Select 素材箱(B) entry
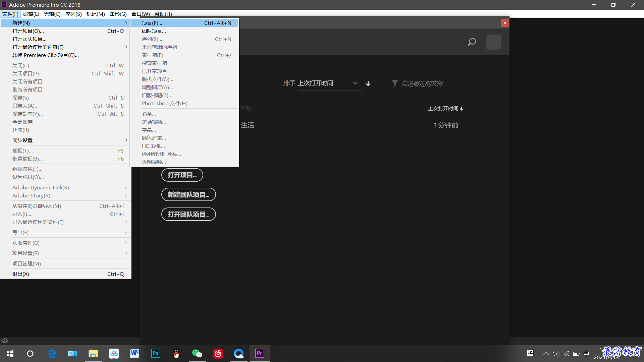This screenshot has width=644, height=362. 184,55
